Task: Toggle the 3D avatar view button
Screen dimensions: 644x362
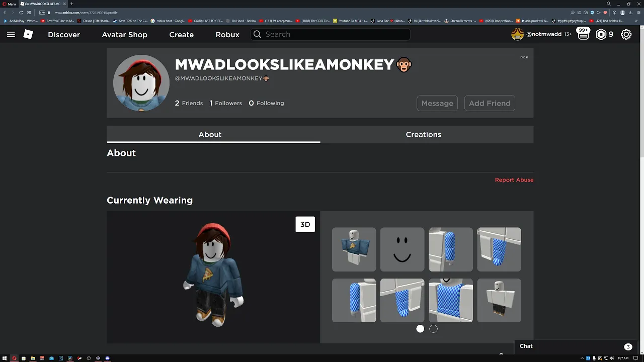Action: click(x=305, y=224)
